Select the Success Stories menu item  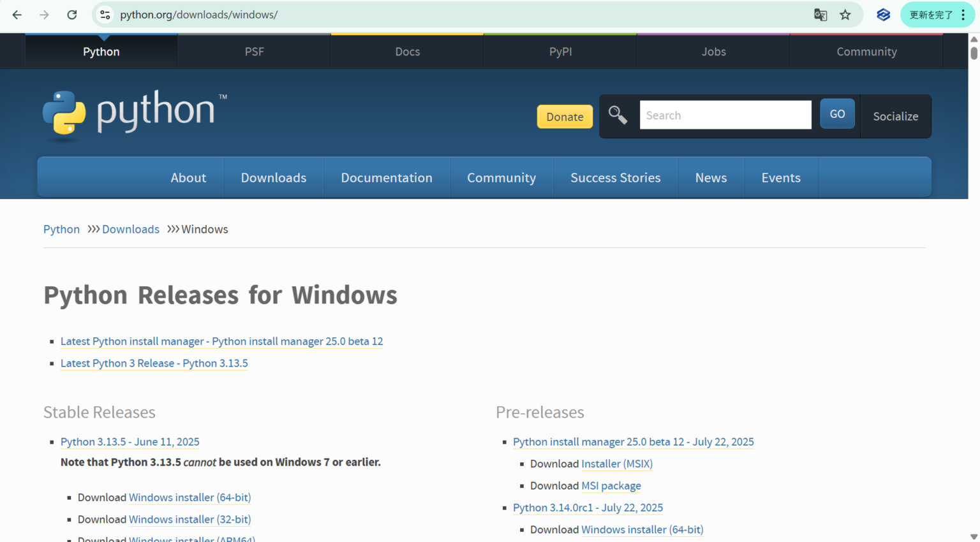coord(615,178)
